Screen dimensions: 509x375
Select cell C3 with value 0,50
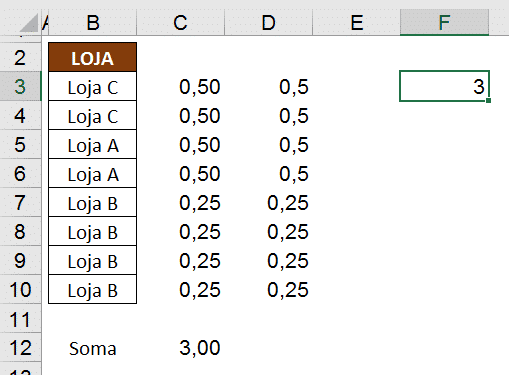[180, 86]
